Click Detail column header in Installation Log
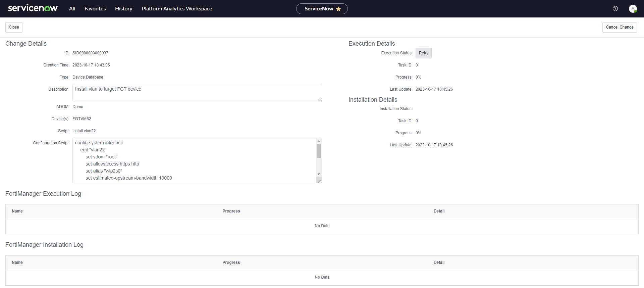This screenshot has height=288, width=644. 439,262
